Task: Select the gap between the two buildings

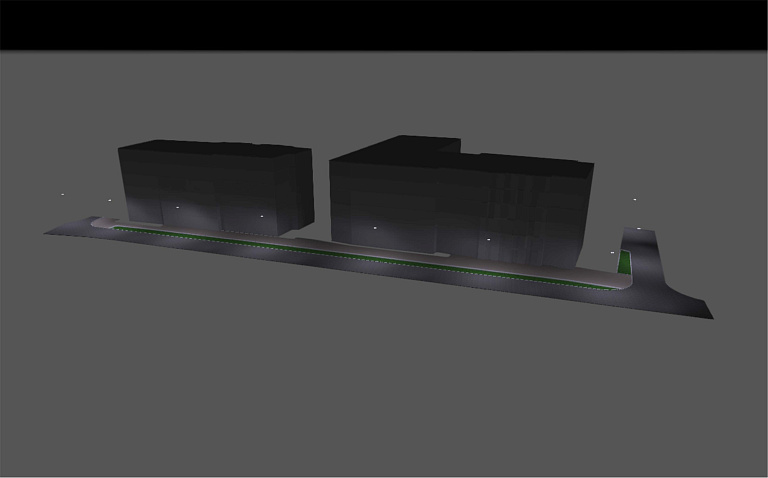Action: (x=320, y=200)
